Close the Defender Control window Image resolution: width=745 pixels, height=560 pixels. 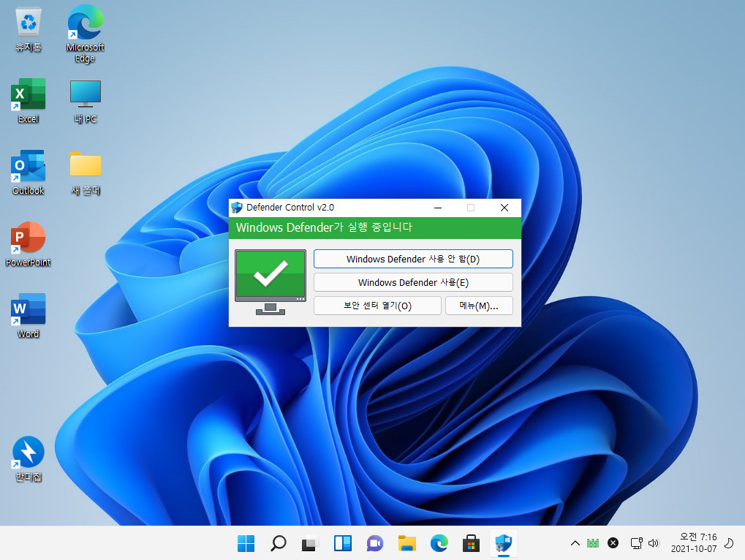504,208
